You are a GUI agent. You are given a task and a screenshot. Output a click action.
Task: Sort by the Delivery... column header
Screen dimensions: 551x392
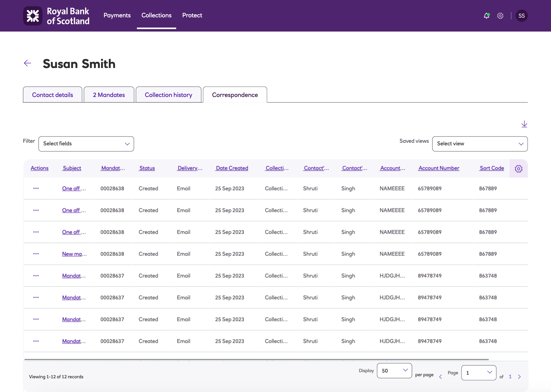tap(190, 168)
